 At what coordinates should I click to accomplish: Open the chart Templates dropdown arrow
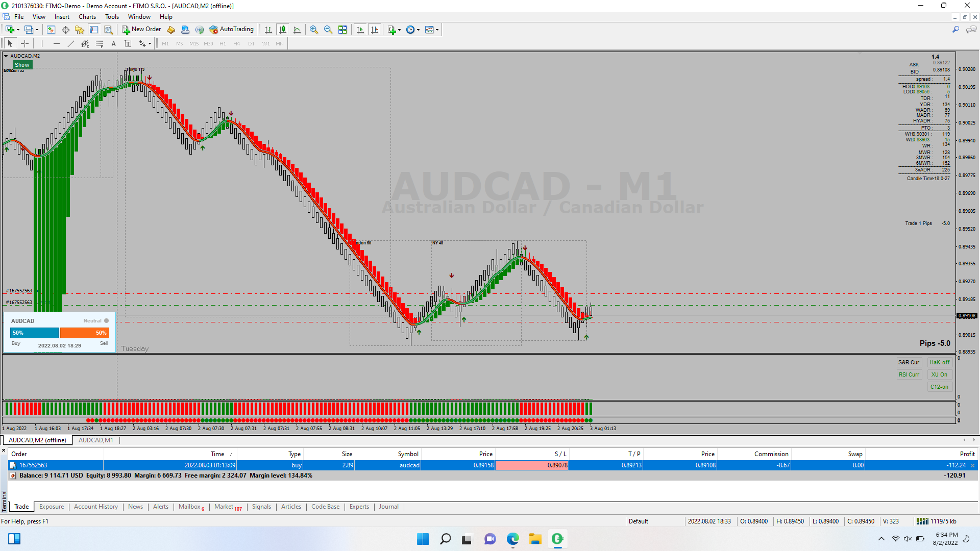[437, 30]
